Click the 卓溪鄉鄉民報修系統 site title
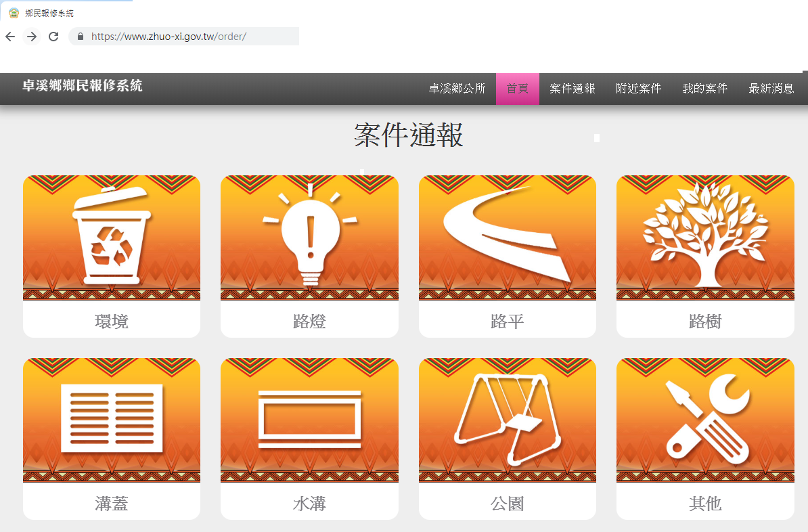The width and height of the screenshot is (808, 532). coord(83,85)
